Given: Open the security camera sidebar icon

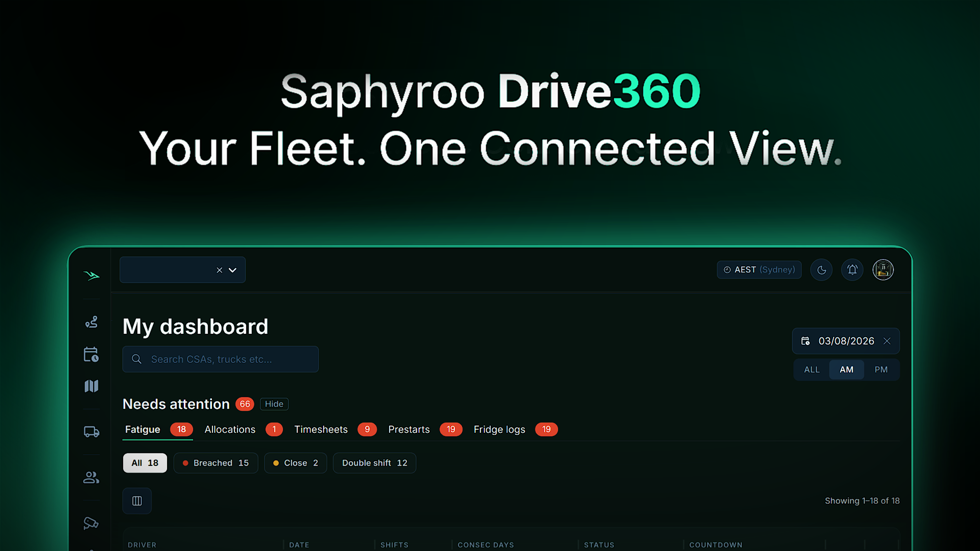Looking at the screenshot, I should tap(91, 523).
